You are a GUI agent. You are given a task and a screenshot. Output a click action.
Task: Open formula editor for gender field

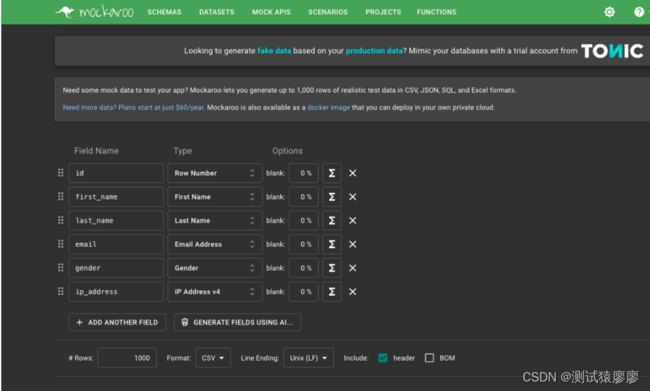(332, 268)
